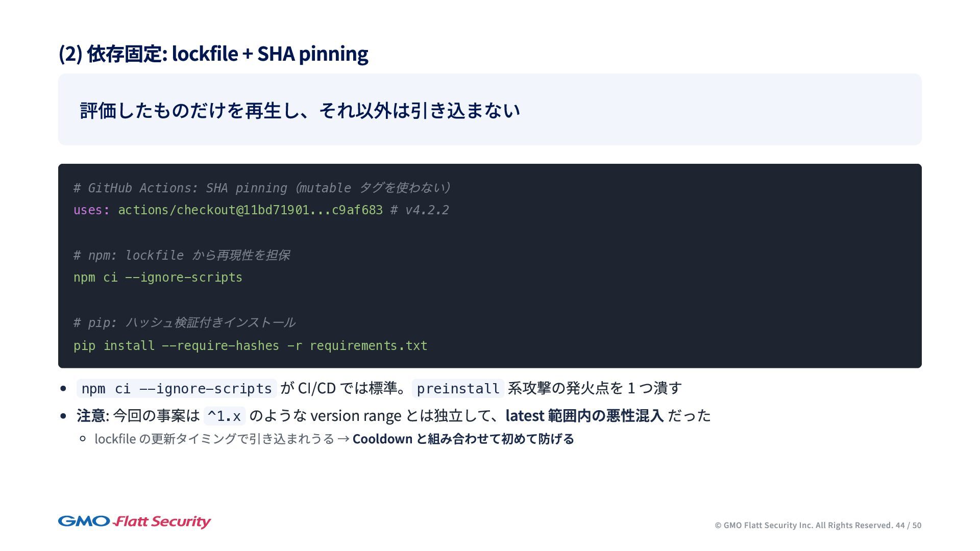The height and width of the screenshot is (551, 980).
Task: Click the highlighted summary banner text
Action: 300,111
